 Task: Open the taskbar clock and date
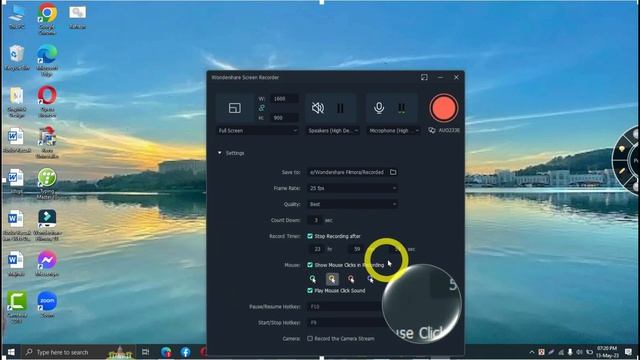607,351
